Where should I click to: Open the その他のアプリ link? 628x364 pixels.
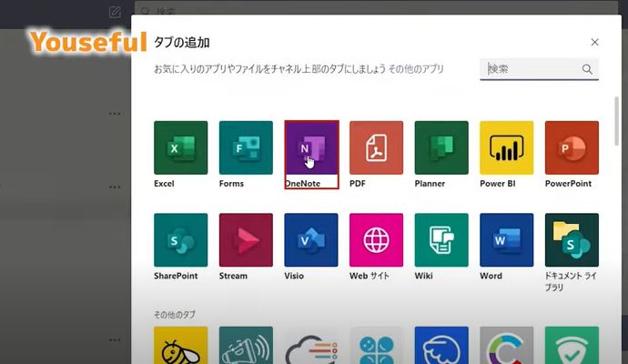[x=416, y=69]
